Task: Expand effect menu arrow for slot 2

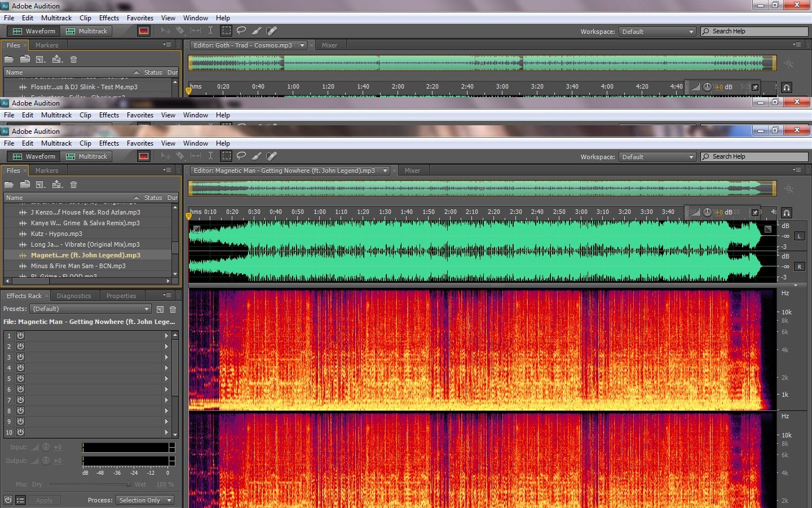Action: pyautogui.click(x=166, y=347)
